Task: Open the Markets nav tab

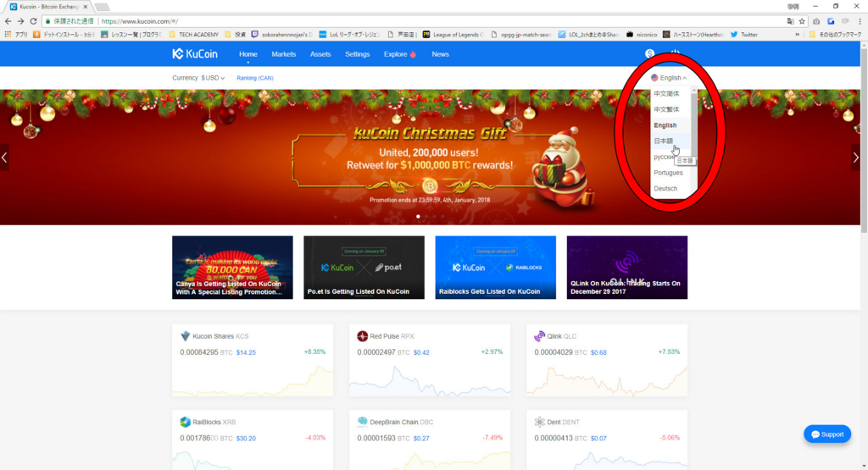Action: (283, 54)
